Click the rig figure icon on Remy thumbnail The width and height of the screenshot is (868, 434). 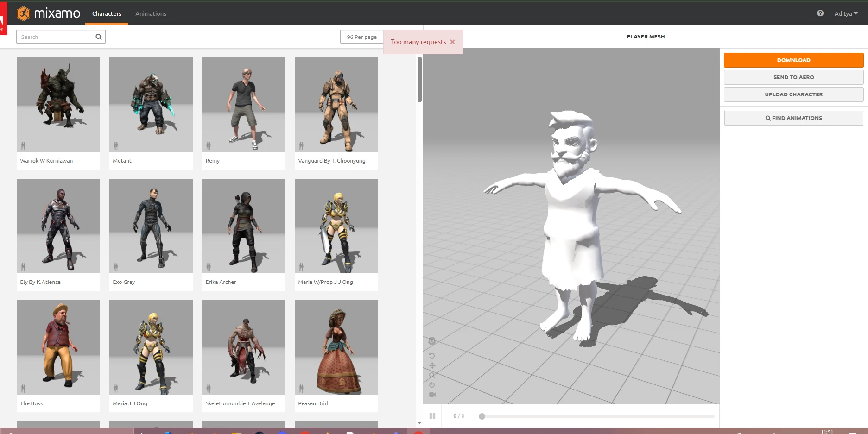pos(209,146)
